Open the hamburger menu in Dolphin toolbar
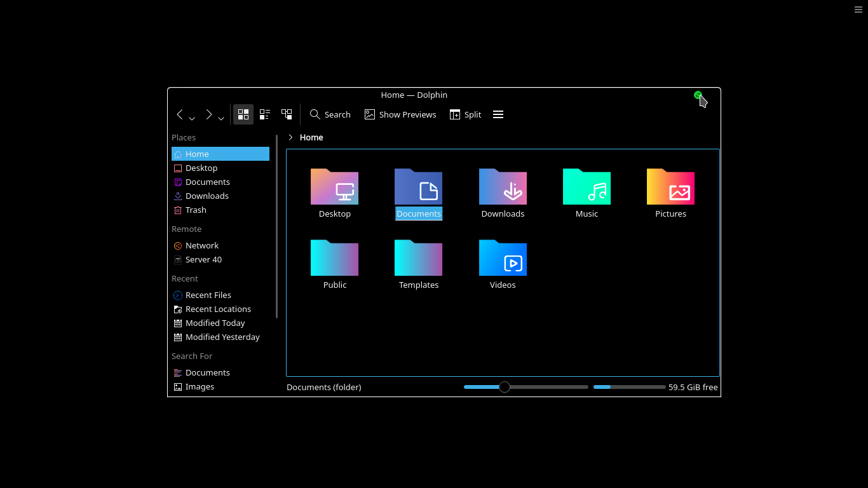 click(498, 114)
